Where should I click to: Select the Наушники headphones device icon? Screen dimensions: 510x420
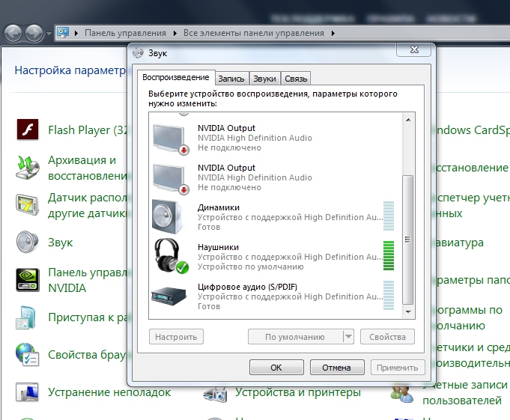(171, 256)
